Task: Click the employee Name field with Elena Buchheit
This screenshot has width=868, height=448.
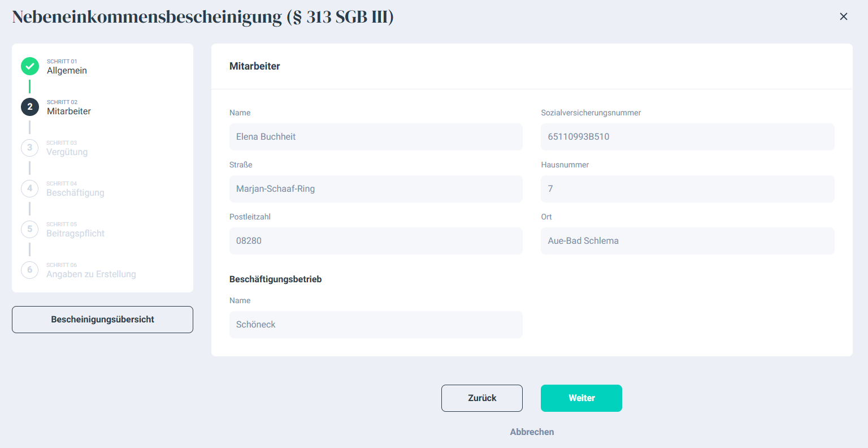Action: (x=376, y=137)
